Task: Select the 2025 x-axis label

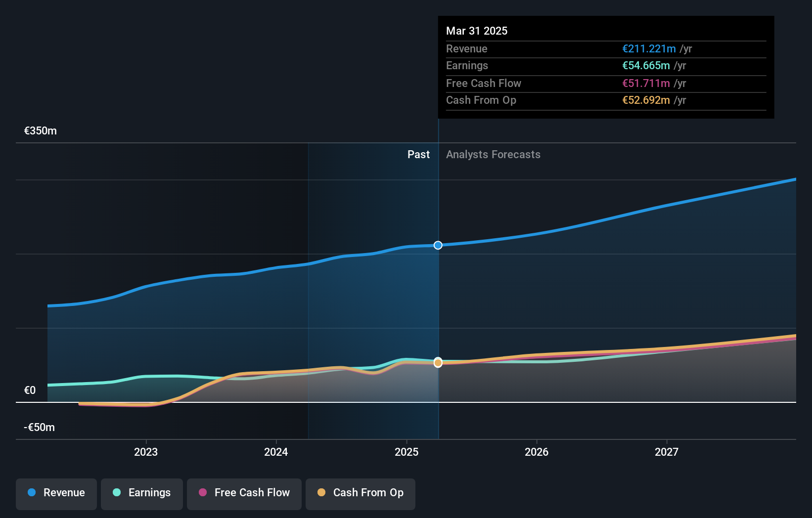Action: [406, 452]
